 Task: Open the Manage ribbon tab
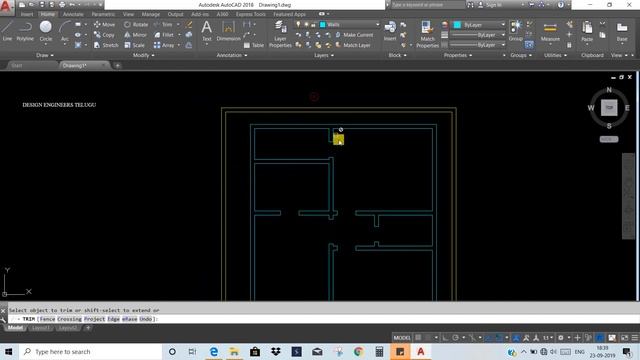[x=151, y=14]
